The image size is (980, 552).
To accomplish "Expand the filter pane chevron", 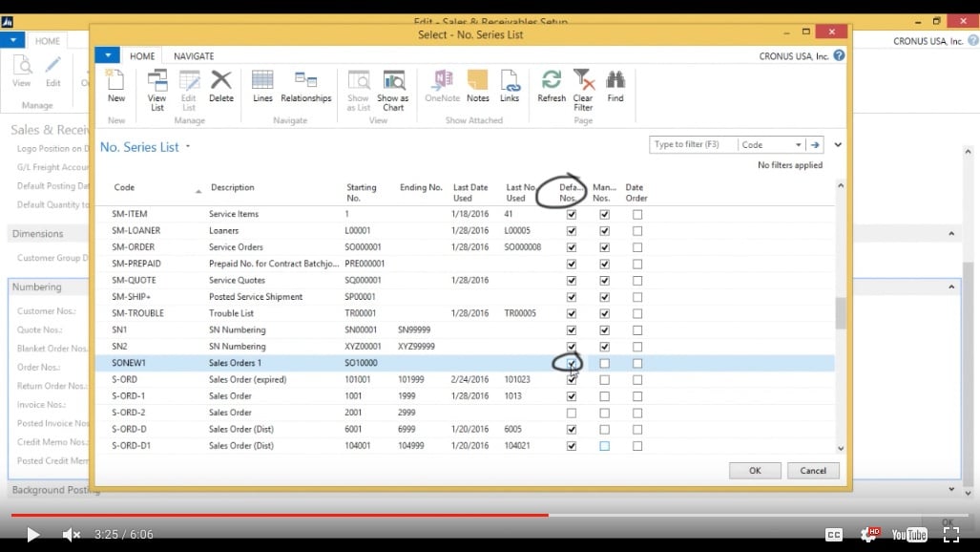I will coord(838,144).
